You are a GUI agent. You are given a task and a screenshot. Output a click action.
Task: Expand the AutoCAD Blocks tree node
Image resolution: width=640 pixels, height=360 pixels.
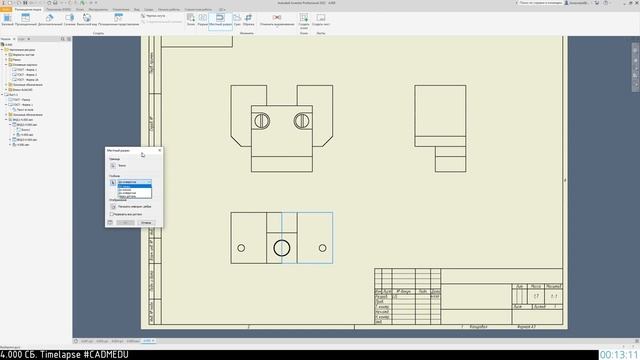pyautogui.click(x=6, y=90)
